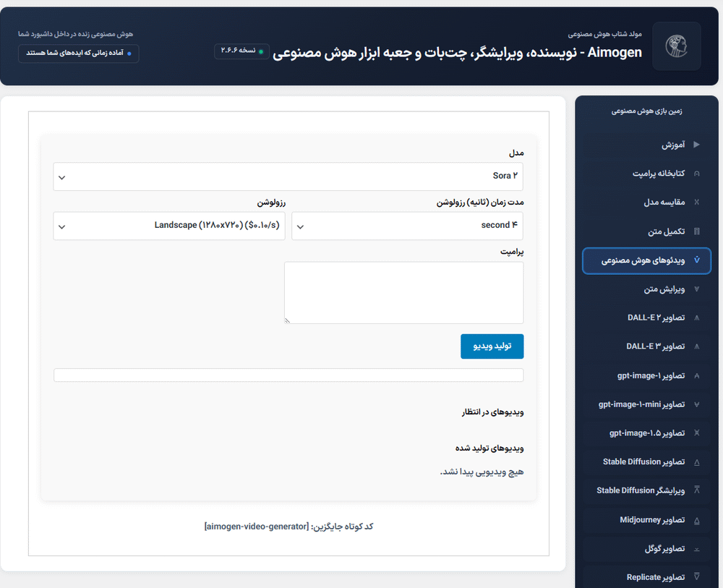The height and width of the screenshot is (588, 723).
Task: Click the ویرایش متن icon
Action: point(698,289)
